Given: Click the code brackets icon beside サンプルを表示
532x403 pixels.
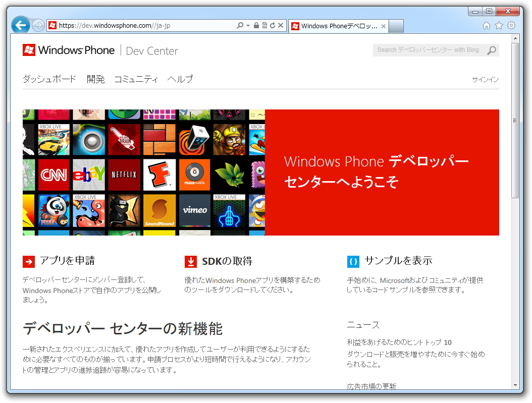Looking at the screenshot, I should [x=353, y=261].
